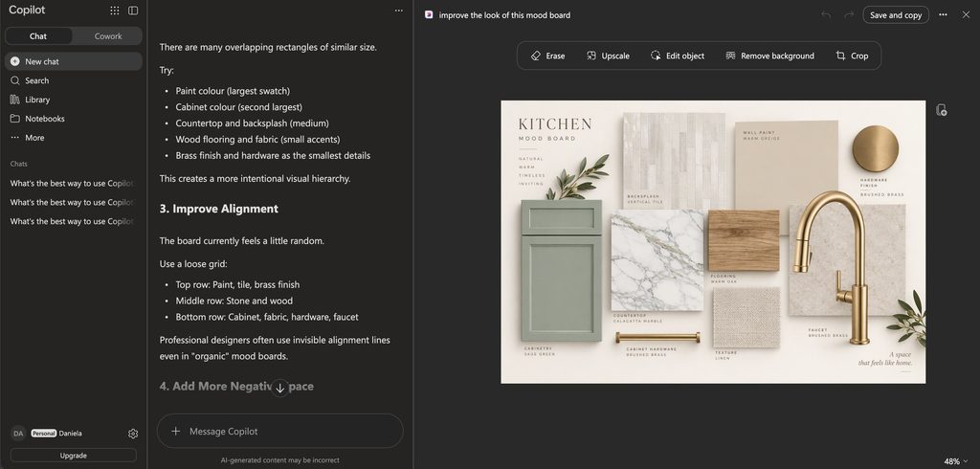Click the Notebooks folder icon
The width and height of the screenshot is (980, 469).
coord(15,119)
